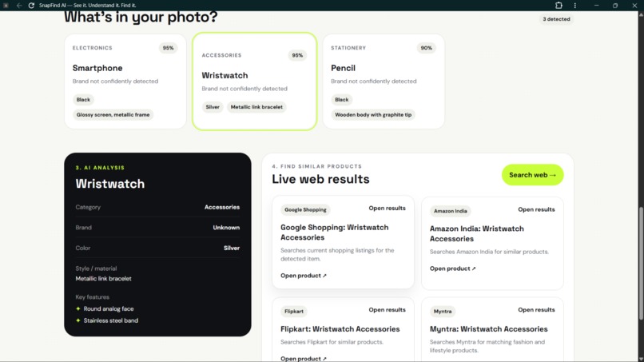The width and height of the screenshot is (644, 362).
Task: Click the vertical page scrollbar thumb
Action: (x=641, y=263)
